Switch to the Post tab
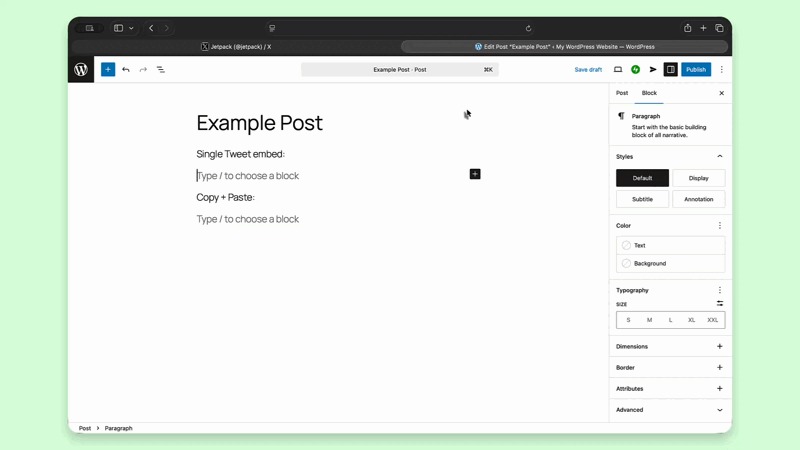Screen dimensions: 800x450 [622, 93]
